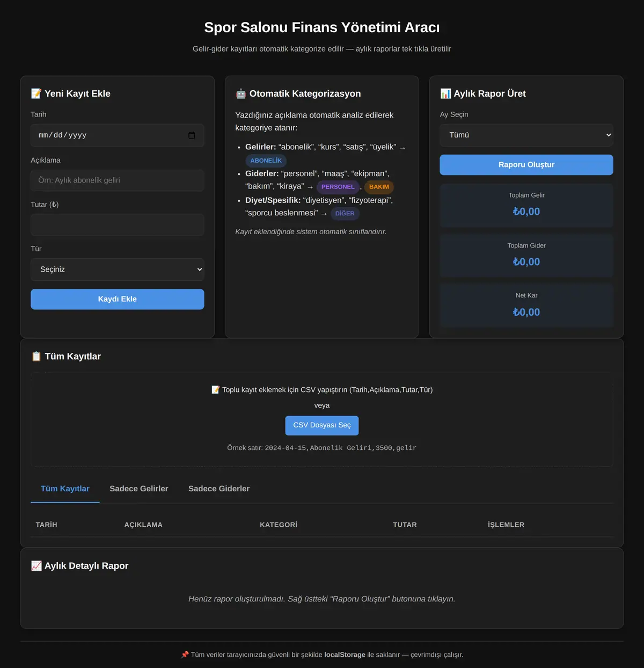Click the memo emoji in the CSV paste area
Image resolution: width=644 pixels, height=668 pixels.
pos(216,390)
